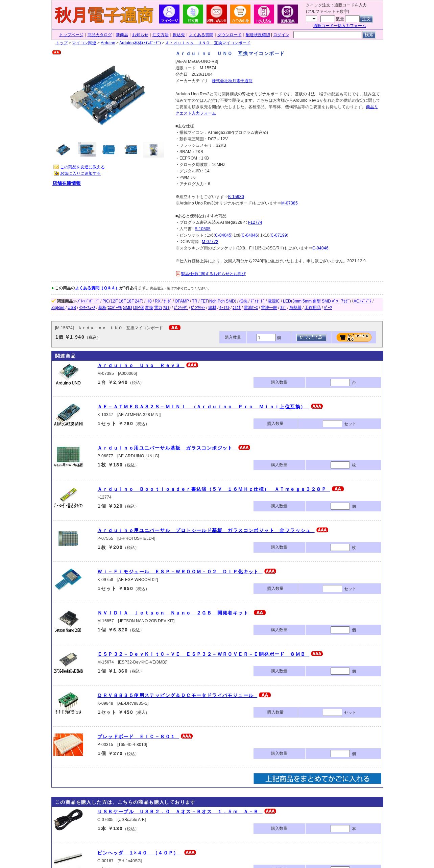The image size is (434, 868).
Task: Click the 秋月電子通商 site logo
Action: click(x=104, y=15)
